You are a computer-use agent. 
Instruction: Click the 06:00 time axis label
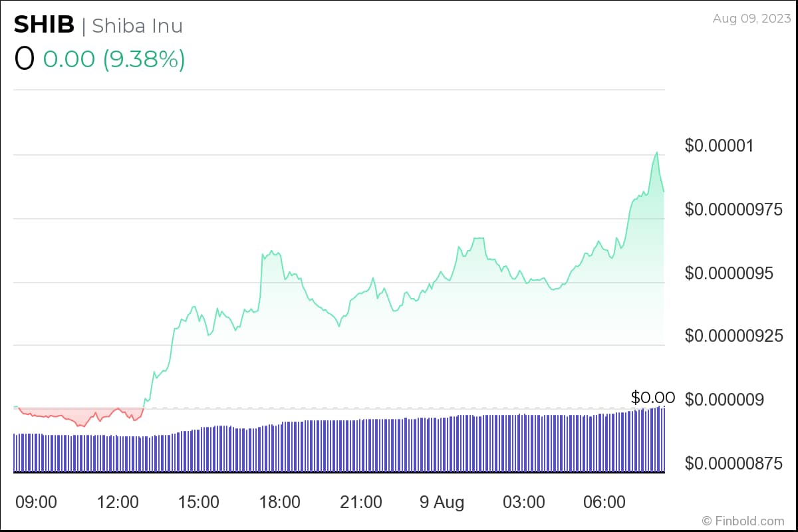click(x=605, y=501)
